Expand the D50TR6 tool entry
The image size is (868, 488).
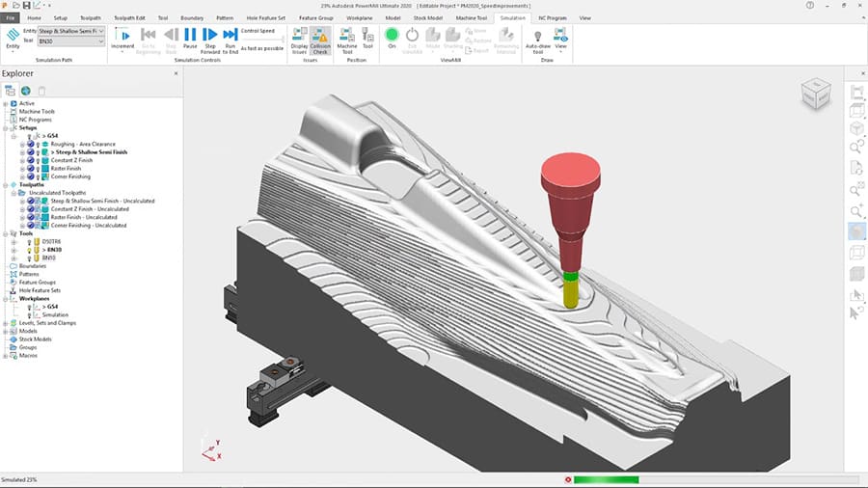tap(14, 242)
